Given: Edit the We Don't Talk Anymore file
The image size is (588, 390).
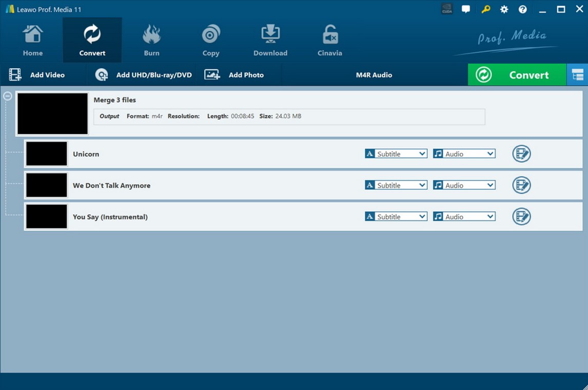Looking at the screenshot, I should [521, 185].
